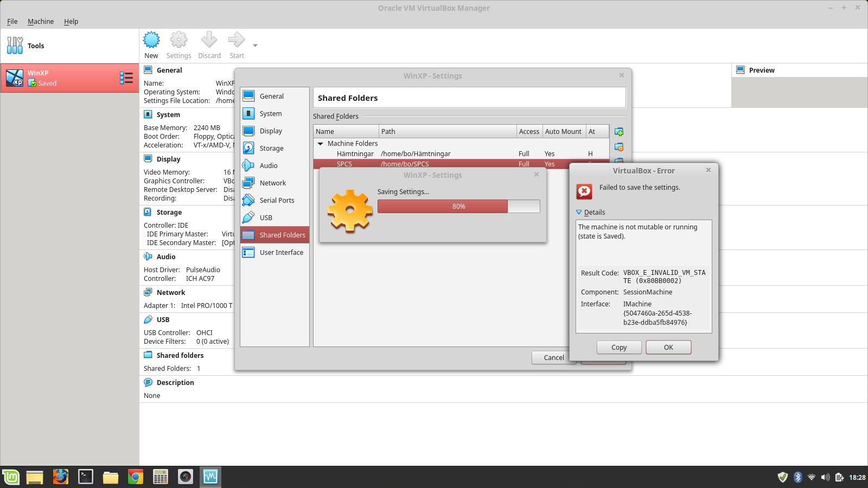Open the Machine menu
Screen dimensions: 868x488
tap(41, 22)
